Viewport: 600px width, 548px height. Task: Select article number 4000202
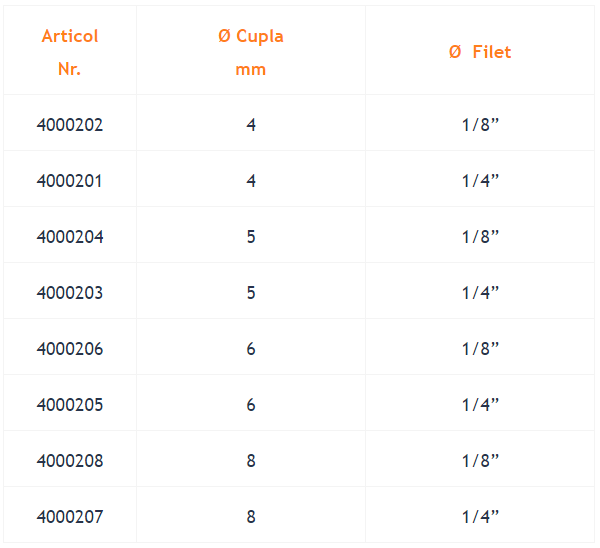(70, 125)
